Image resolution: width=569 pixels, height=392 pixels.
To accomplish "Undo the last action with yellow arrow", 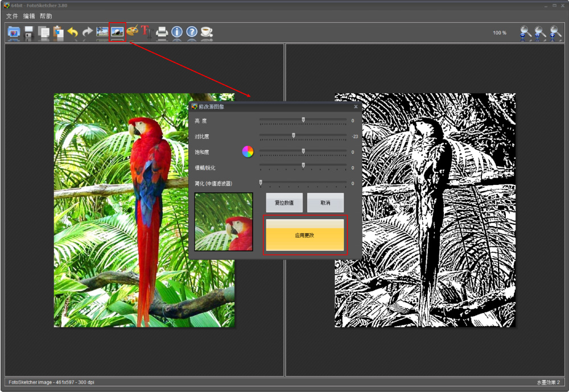I will click(x=73, y=32).
